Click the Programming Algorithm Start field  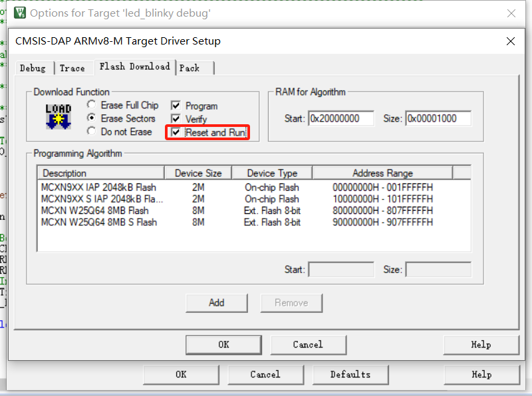pos(341,270)
